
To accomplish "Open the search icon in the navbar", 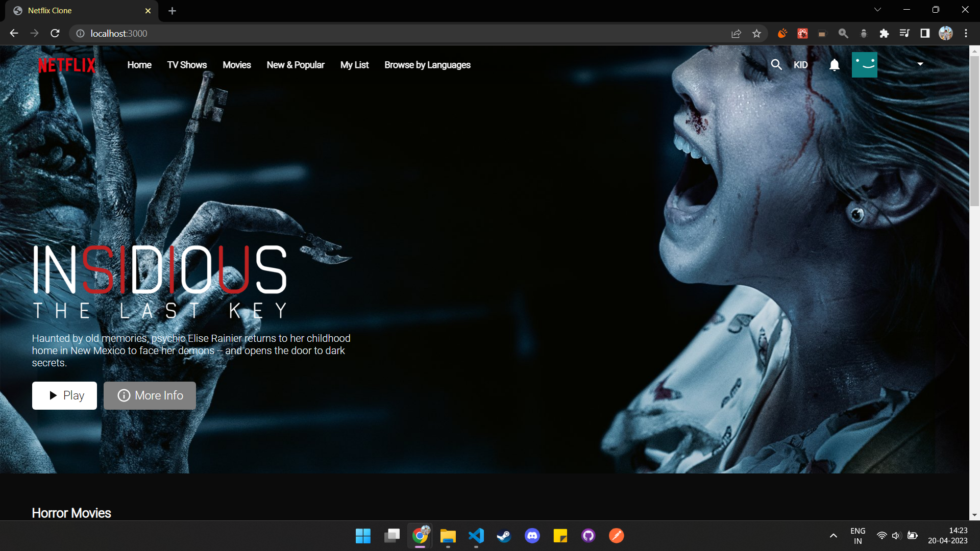I will (776, 65).
